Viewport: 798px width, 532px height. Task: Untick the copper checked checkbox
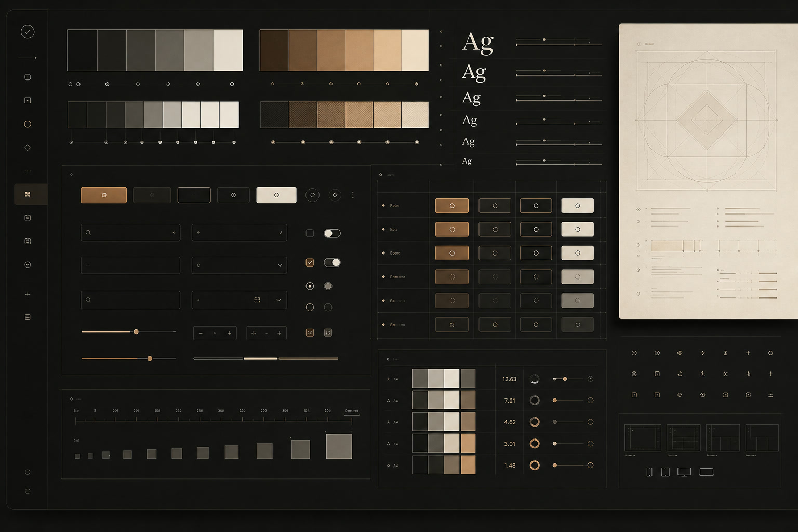310,262
